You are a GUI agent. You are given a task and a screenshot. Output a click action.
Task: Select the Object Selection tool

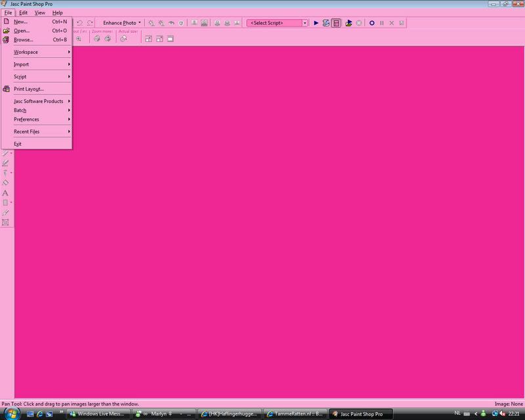(5, 222)
